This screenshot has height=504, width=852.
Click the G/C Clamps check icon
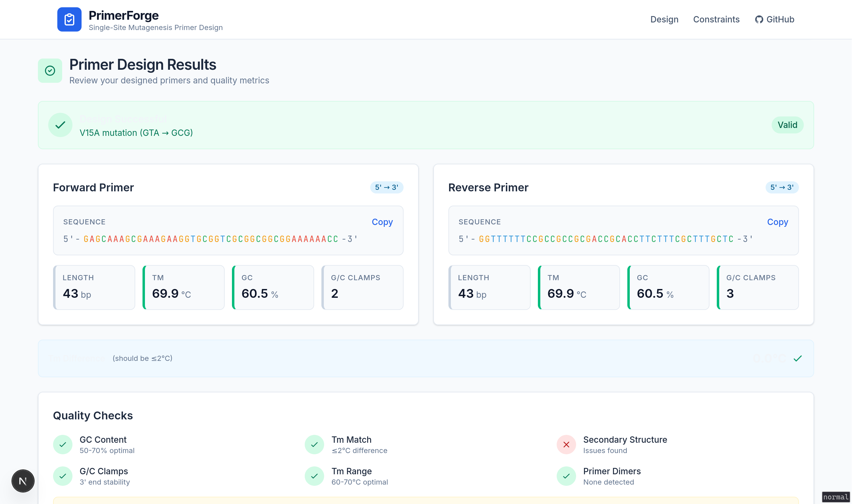pos(63,476)
